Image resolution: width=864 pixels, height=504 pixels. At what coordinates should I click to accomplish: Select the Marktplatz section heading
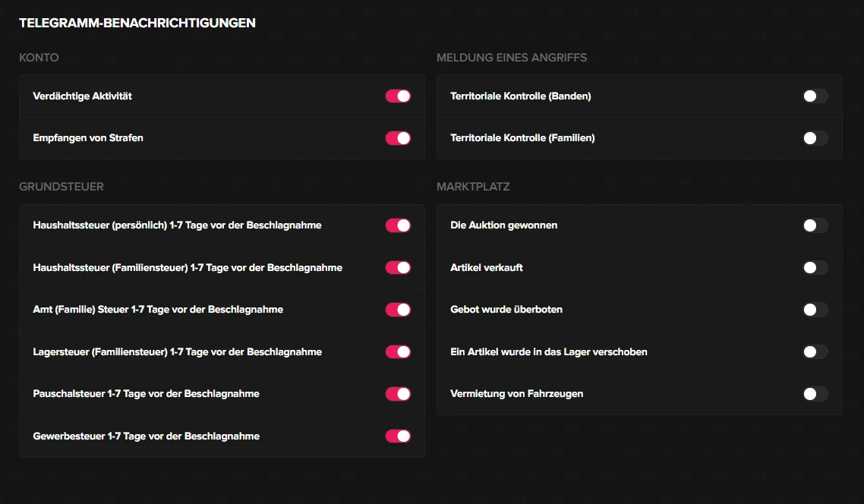click(x=473, y=187)
